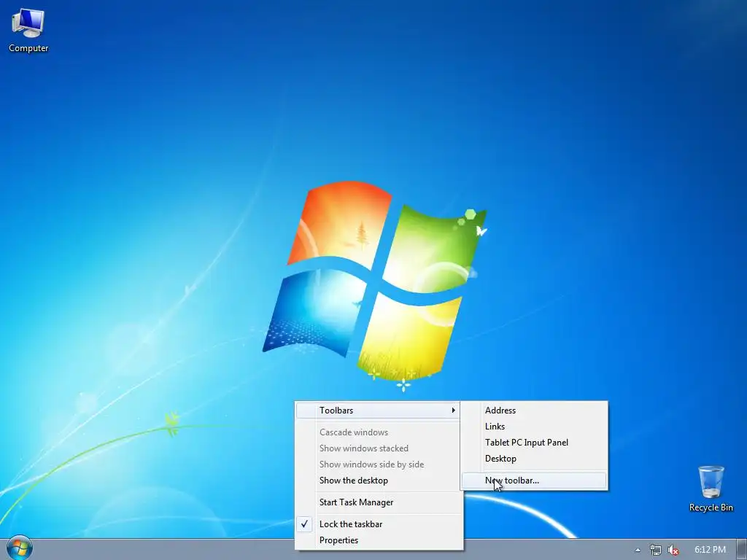Open the Computer desktop icon
The image size is (747, 560).
28,31
